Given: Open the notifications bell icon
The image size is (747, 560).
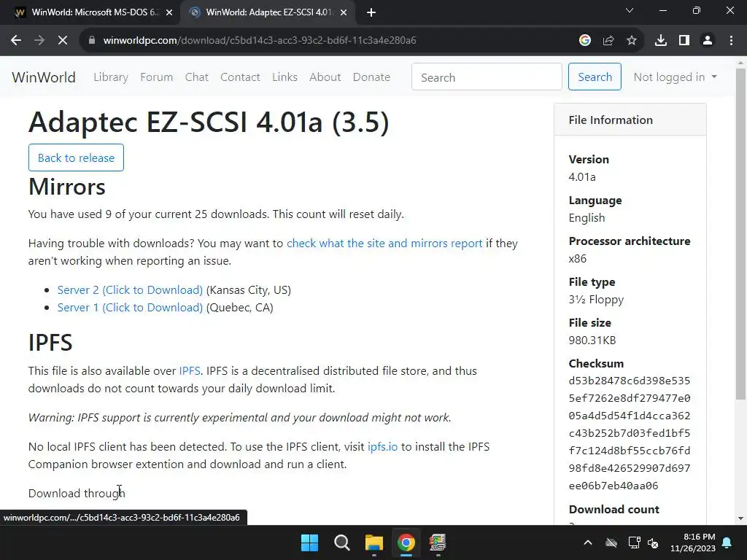Looking at the screenshot, I should (x=727, y=542).
